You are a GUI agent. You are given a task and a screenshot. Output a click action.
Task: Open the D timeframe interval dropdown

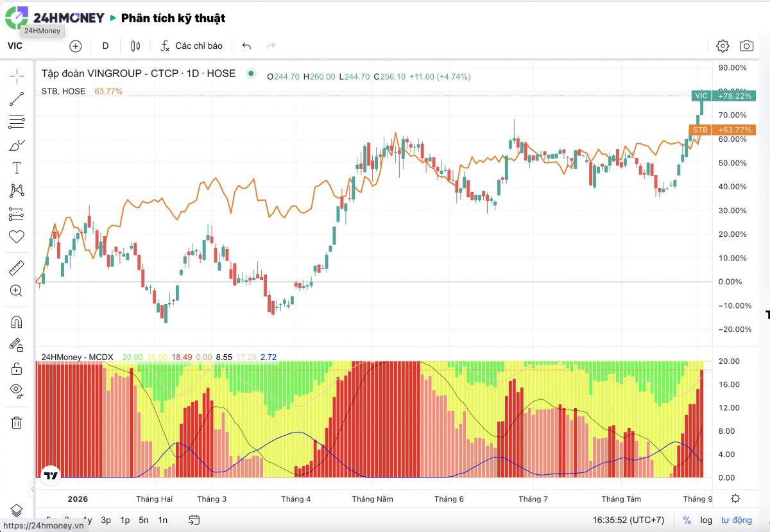pyautogui.click(x=106, y=46)
